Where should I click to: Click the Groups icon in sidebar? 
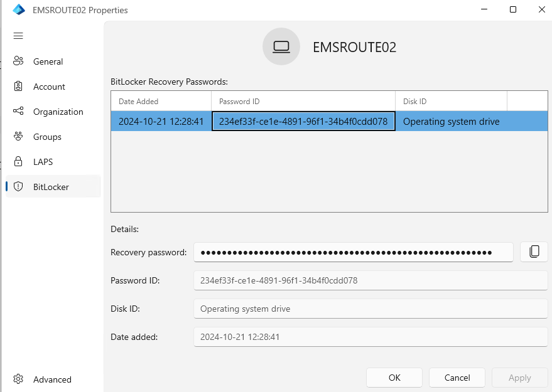click(x=18, y=137)
